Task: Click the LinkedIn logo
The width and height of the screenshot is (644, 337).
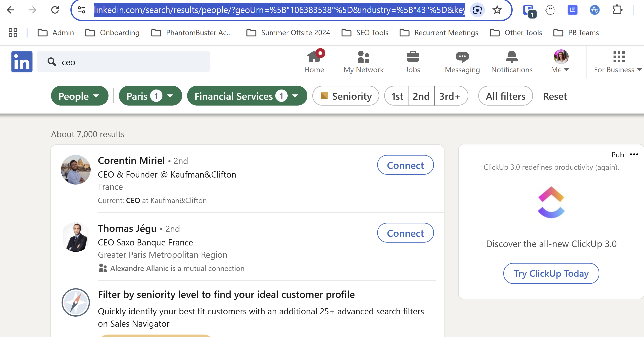Action: pos(22,62)
